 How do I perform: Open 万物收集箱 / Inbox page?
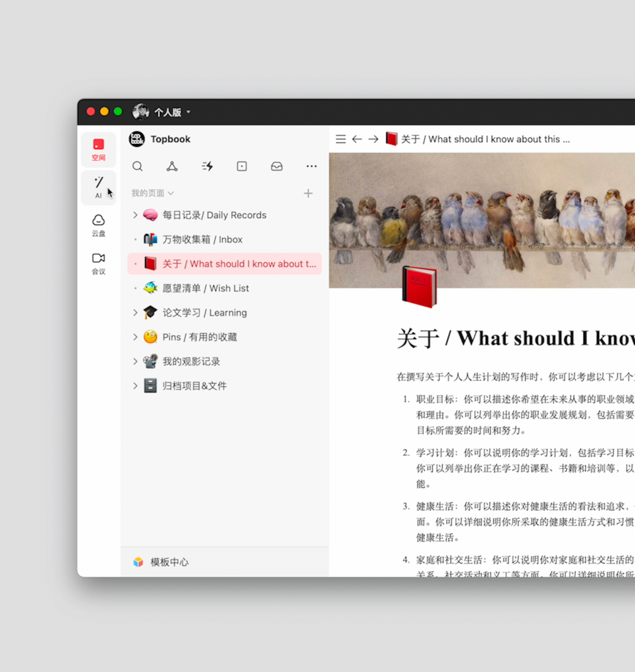[x=225, y=239]
